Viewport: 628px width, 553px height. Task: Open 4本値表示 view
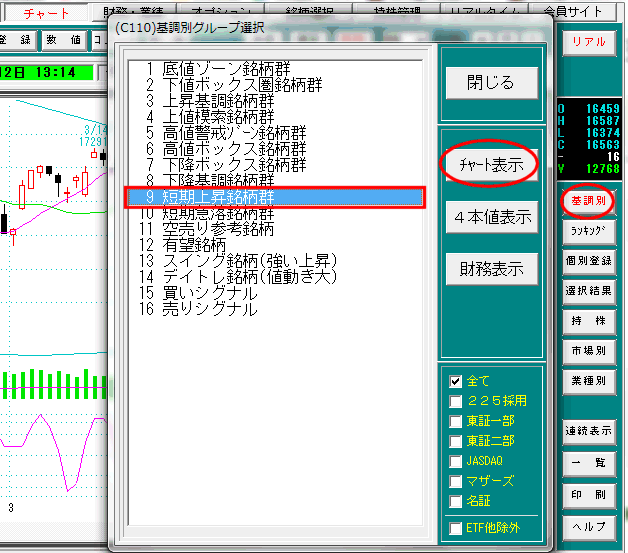[x=491, y=217]
